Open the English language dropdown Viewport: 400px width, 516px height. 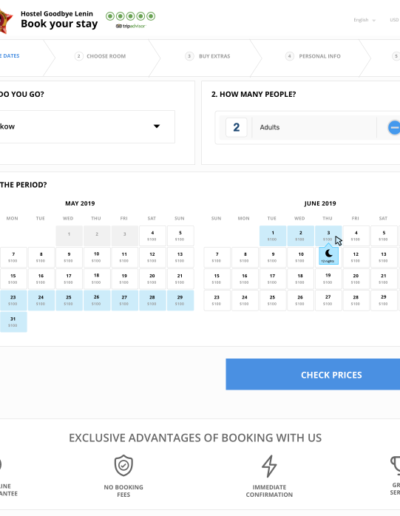point(364,20)
